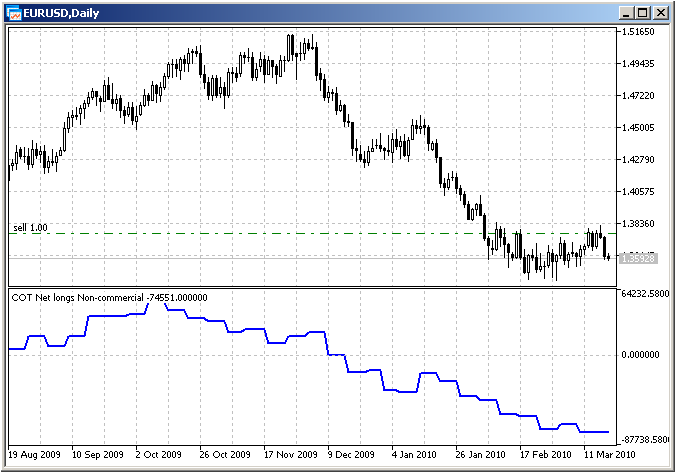Screen dimensions: 675x472
Task: Click the 9 Dec 2009 date label
Action: pos(352,453)
